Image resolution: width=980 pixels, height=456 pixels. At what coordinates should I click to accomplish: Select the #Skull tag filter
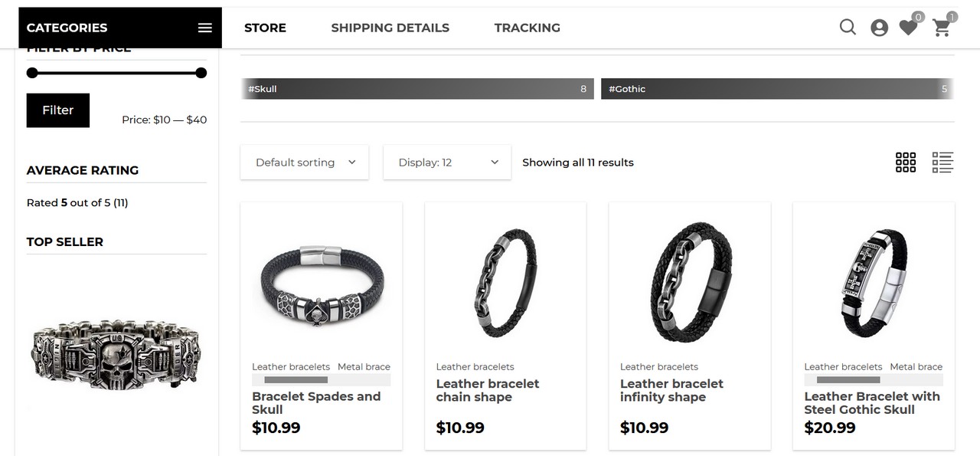[x=416, y=89]
